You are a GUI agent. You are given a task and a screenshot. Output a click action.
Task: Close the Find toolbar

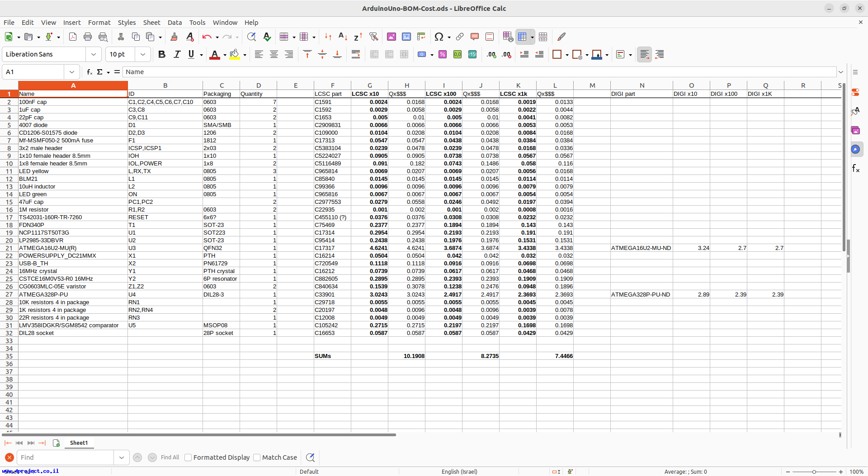(x=9, y=457)
